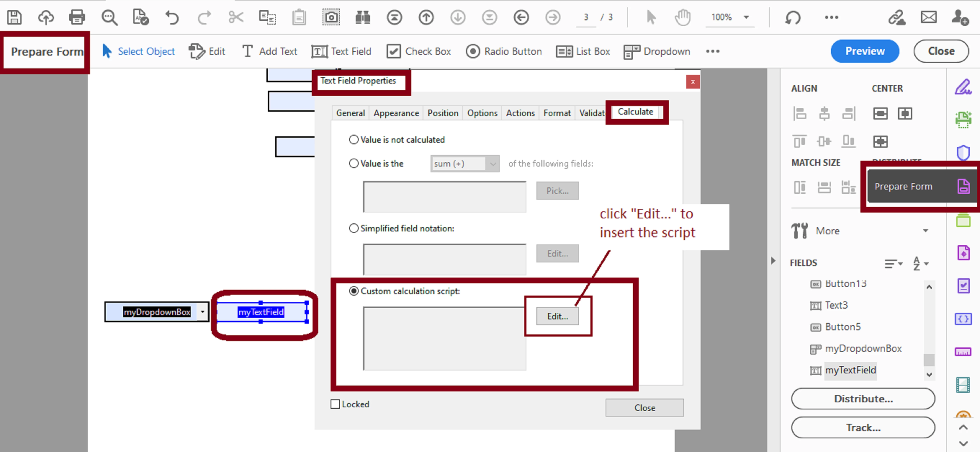Viewport: 980px width, 452px height.
Task: Select the snapshot camera tool
Action: pos(331,17)
